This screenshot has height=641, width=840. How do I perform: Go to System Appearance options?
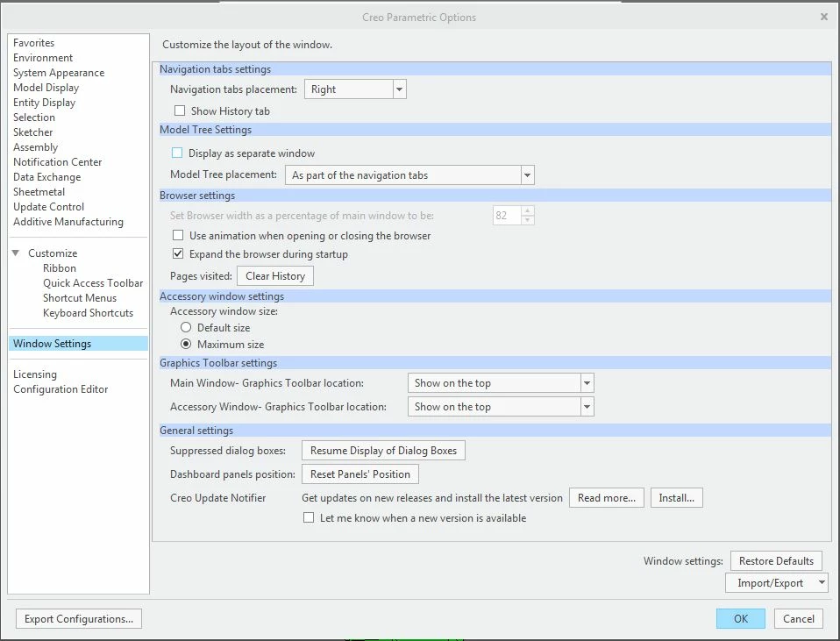click(x=59, y=73)
